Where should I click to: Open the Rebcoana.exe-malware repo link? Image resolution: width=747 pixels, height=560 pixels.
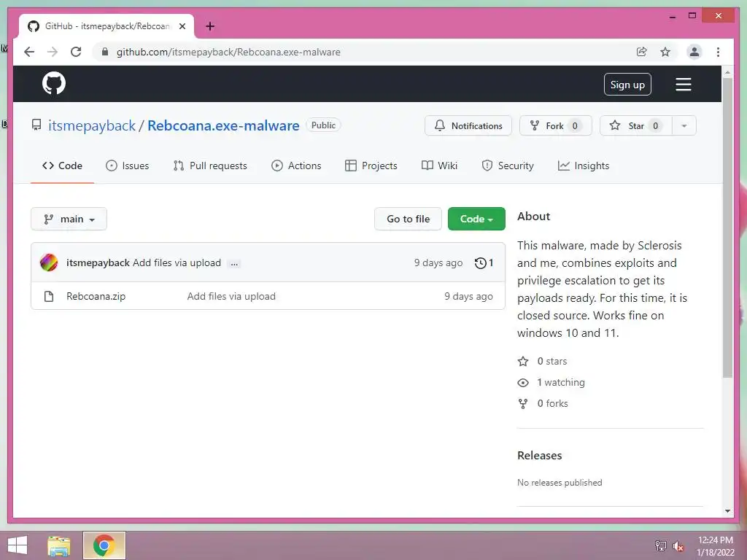(x=223, y=125)
